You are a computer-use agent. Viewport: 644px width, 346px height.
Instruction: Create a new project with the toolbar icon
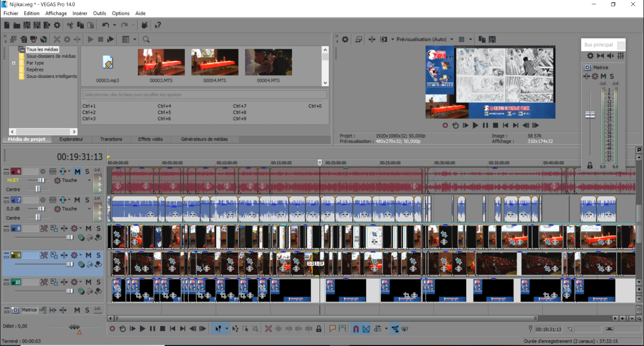[x=6, y=25]
